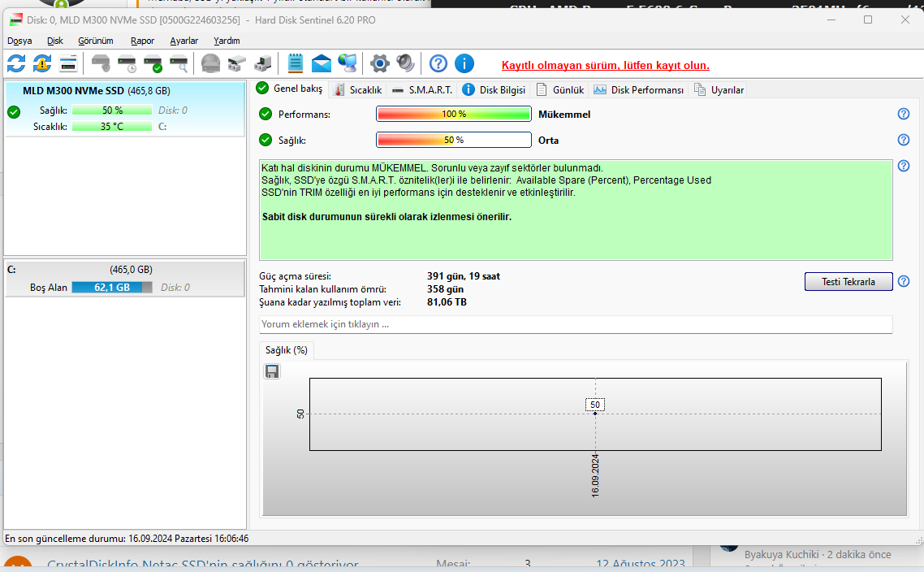The height and width of the screenshot is (572, 924).
Task: Click the Testi Tekrarla button
Action: [x=848, y=282]
